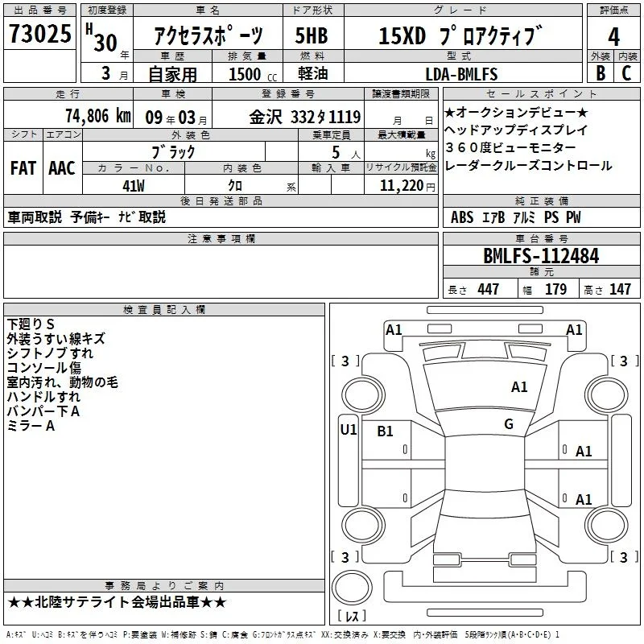Select inspector note コンソール傷
This screenshot has height=644, width=644.
(x=44, y=367)
